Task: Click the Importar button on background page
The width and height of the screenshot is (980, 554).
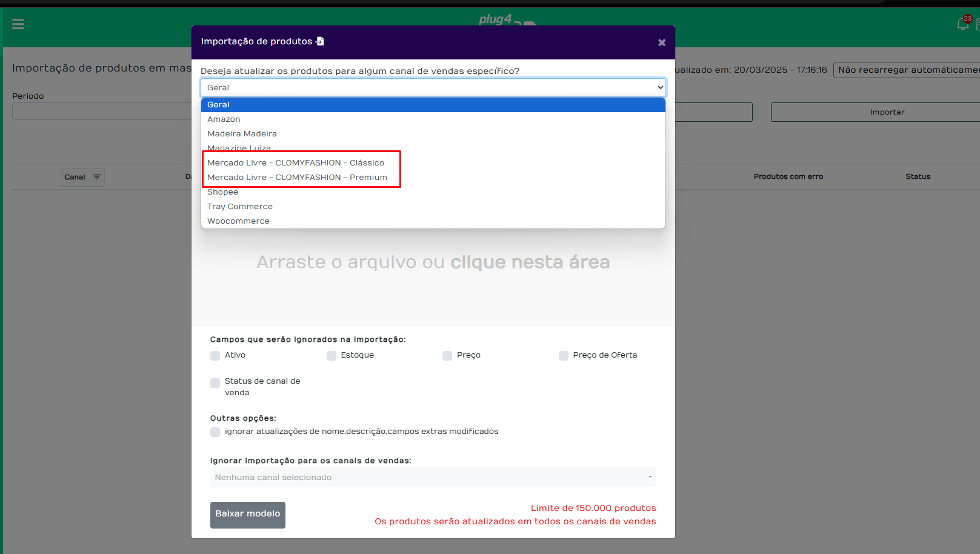Action: pyautogui.click(x=876, y=112)
